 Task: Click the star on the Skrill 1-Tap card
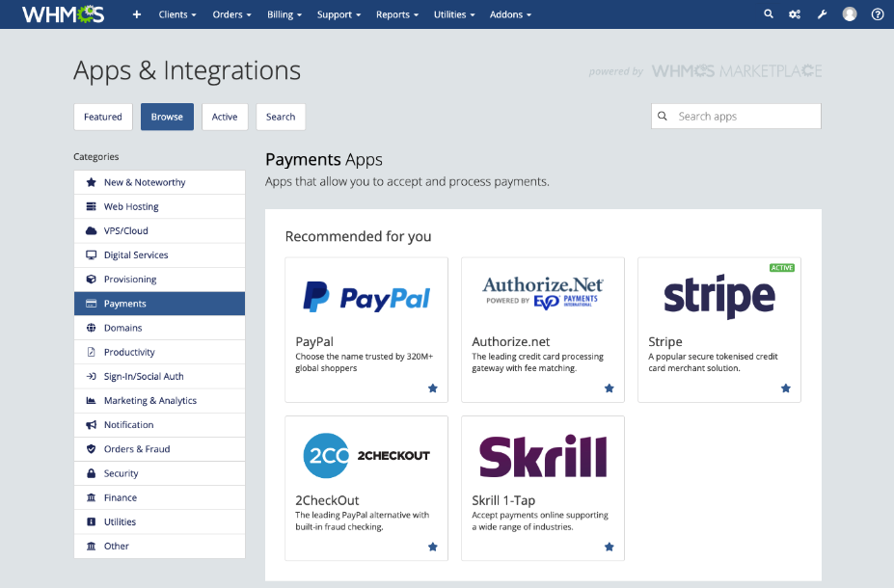(x=609, y=547)
